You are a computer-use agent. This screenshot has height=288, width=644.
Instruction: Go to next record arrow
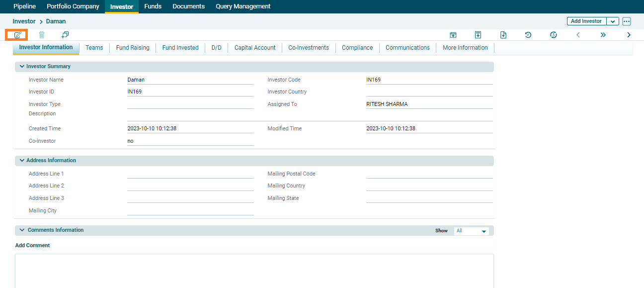629,35
